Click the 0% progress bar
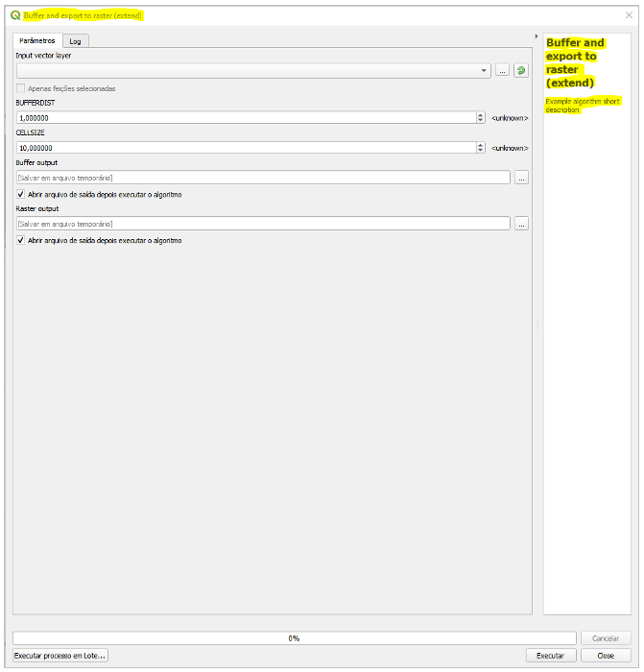This screenshot has width=644, height=672. 294,637
